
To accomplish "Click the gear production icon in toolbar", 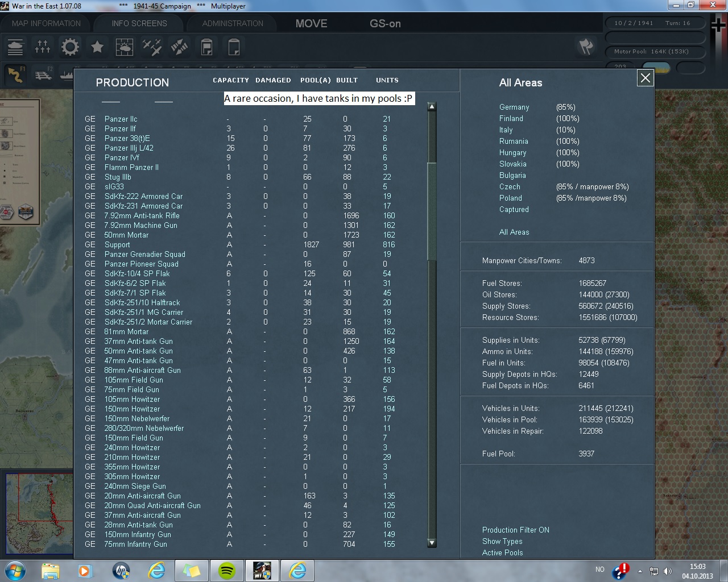I will (x=70, y=47).
